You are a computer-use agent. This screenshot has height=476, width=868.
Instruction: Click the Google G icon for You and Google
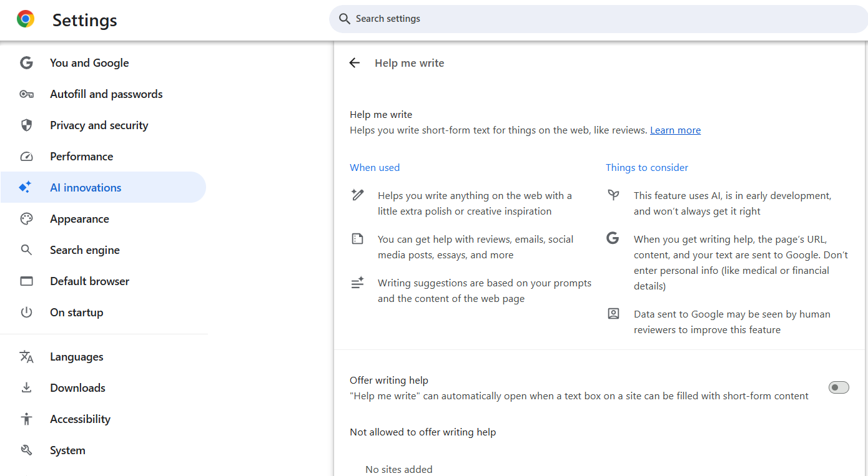coord(26,63)
